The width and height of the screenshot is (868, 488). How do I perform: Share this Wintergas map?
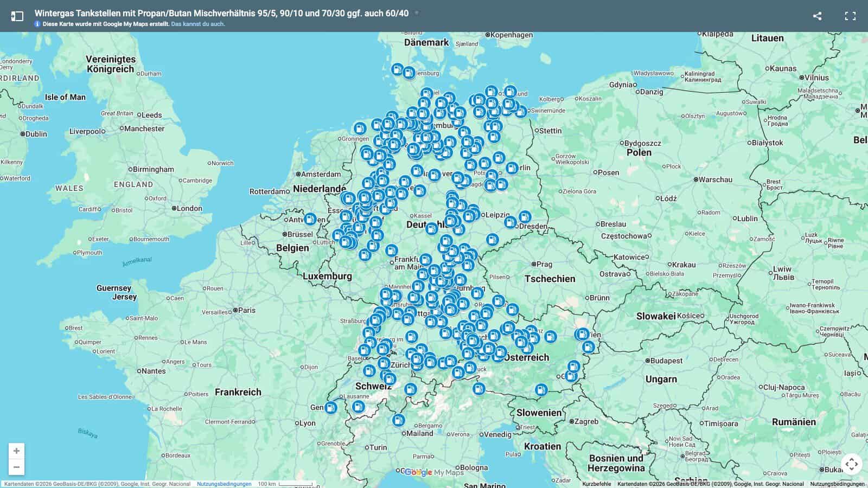click(817, 16)
